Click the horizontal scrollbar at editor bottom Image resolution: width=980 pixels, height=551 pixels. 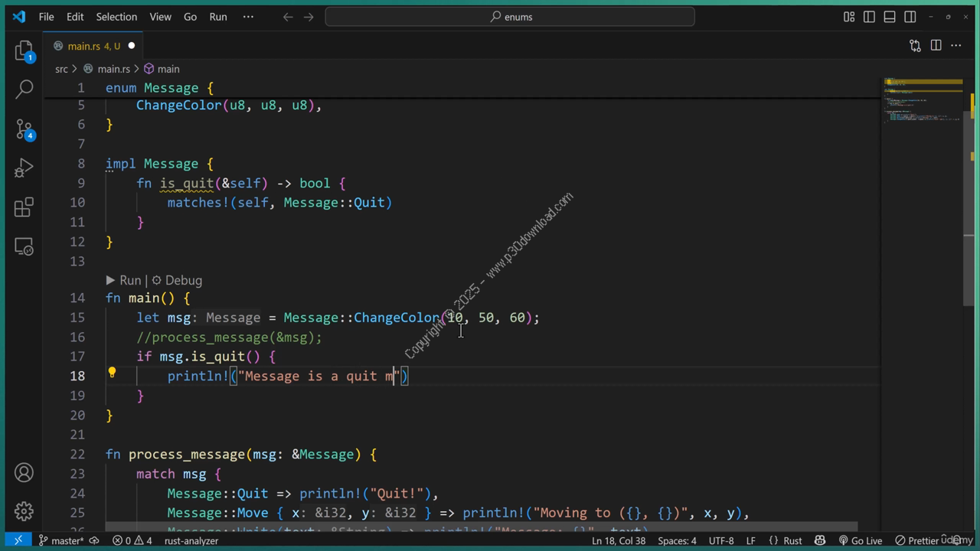(482, 528)
